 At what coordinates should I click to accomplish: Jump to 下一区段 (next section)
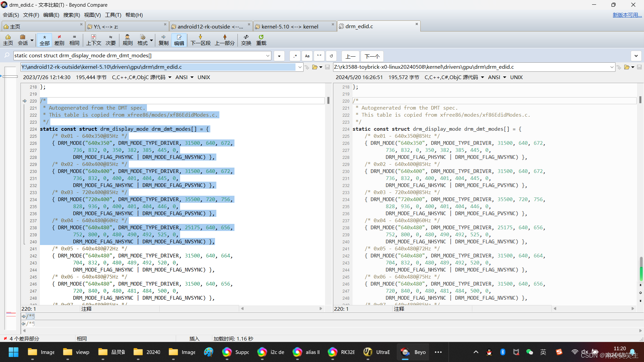[201, 40]
